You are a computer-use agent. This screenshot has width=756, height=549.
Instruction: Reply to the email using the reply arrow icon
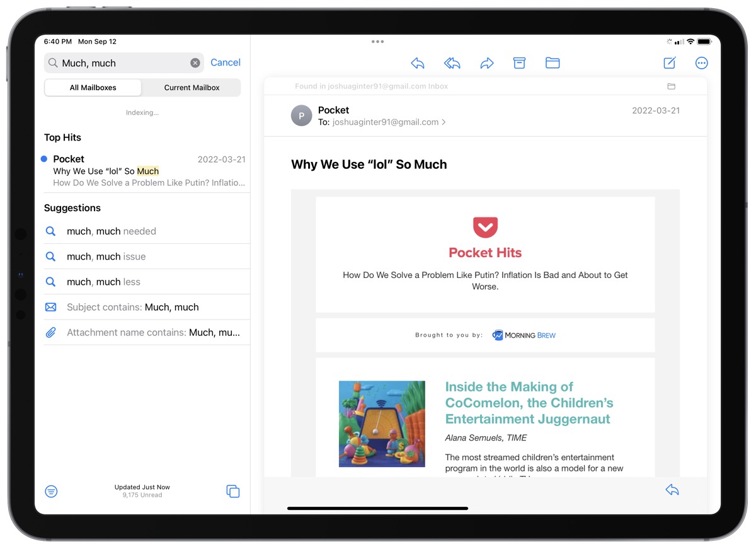point(417,62)
